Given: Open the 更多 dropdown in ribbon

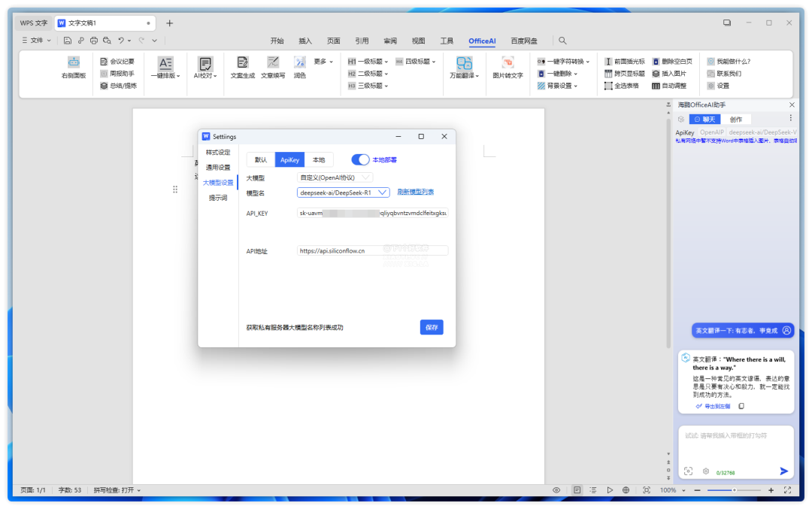Looking at the screenshot, I should pyautogui.click(x=323, y=61).
